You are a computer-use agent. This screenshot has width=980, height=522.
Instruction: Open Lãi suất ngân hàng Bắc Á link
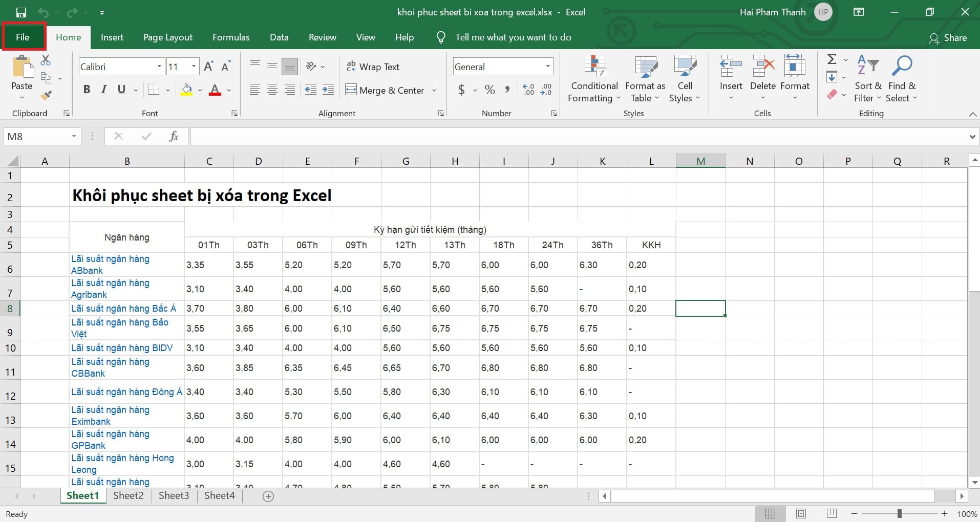point(123,309)
